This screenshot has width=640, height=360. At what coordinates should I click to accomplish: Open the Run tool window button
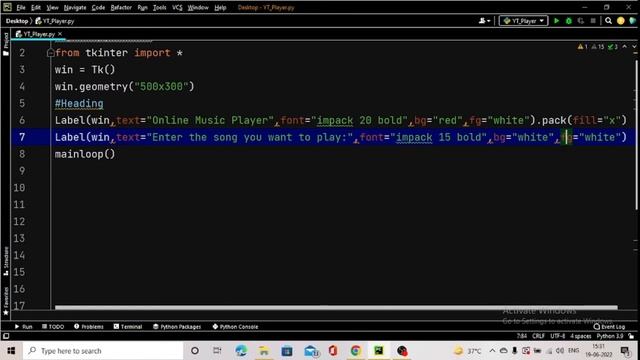coord(23,327)
